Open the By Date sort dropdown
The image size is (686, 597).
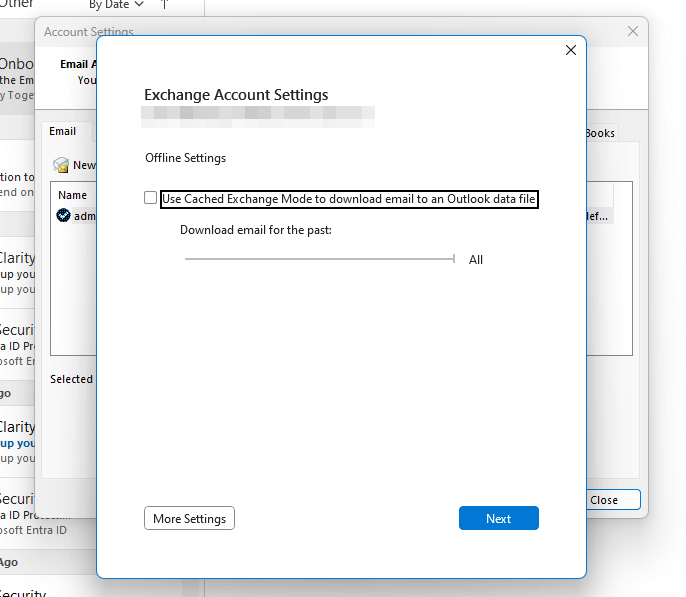(x=116, y=5)
